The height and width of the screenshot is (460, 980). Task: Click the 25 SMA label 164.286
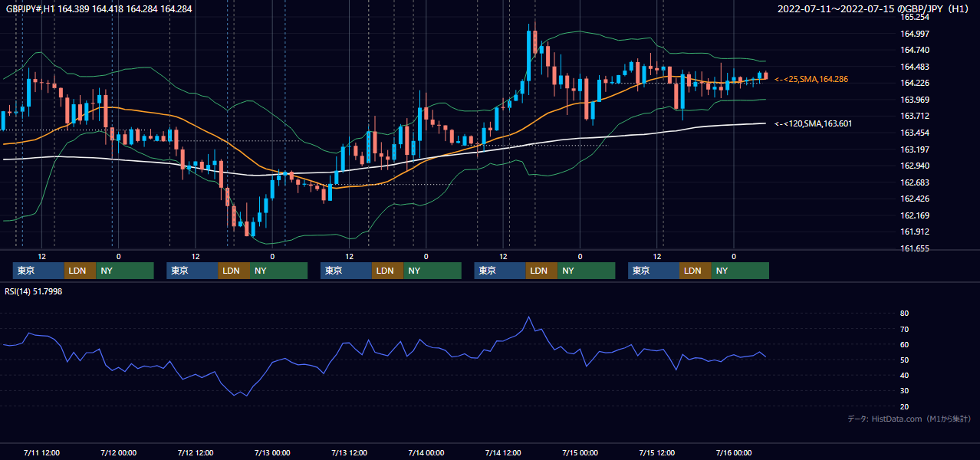coord(811,79)
